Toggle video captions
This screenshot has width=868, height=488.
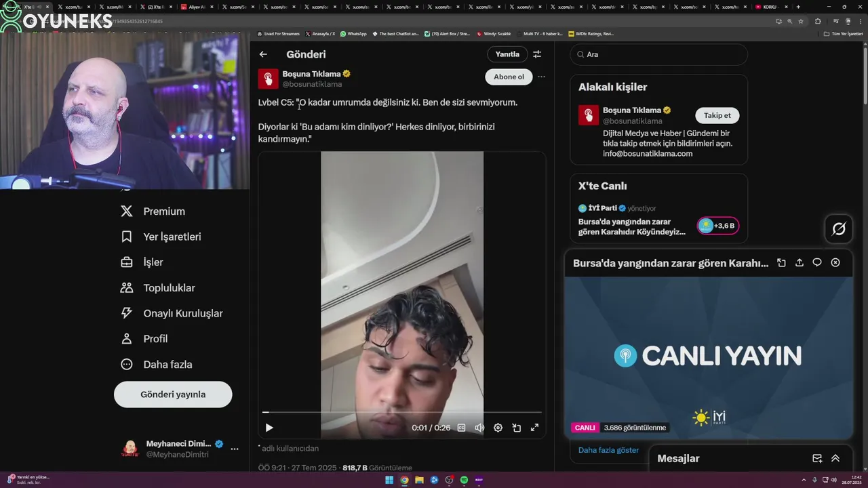click(461, 428)
